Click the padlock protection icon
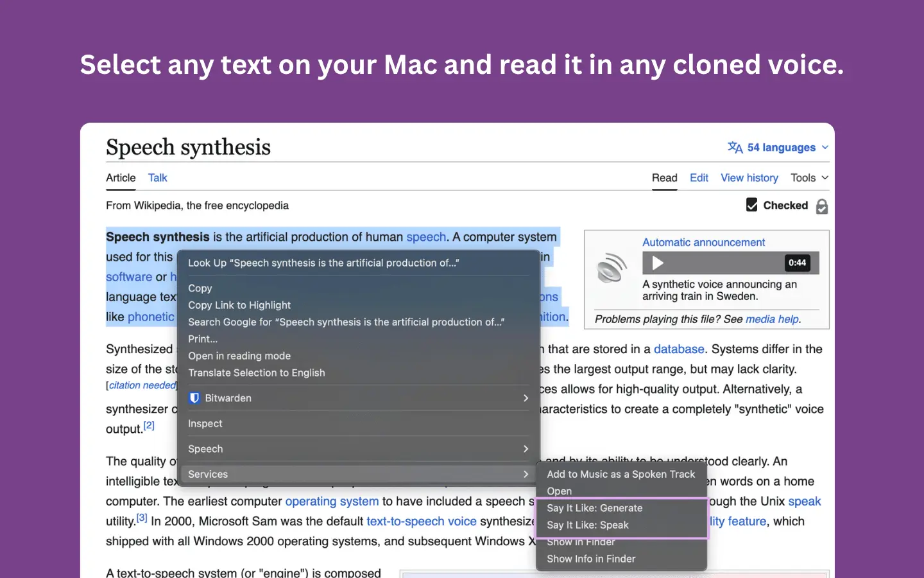Screen dimensions: 924x578 point(821,206)
